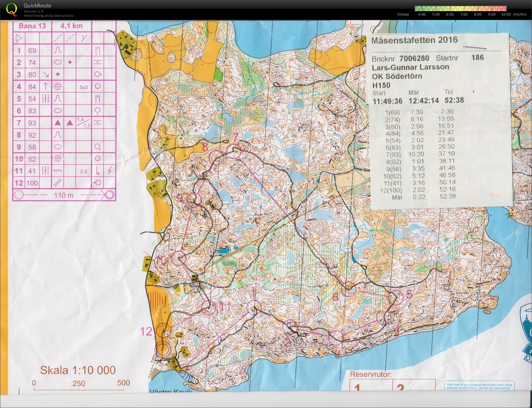This screenshot has width=532, height=408.
Task: Click the 4,1 km course length
Action: point(72,26)
